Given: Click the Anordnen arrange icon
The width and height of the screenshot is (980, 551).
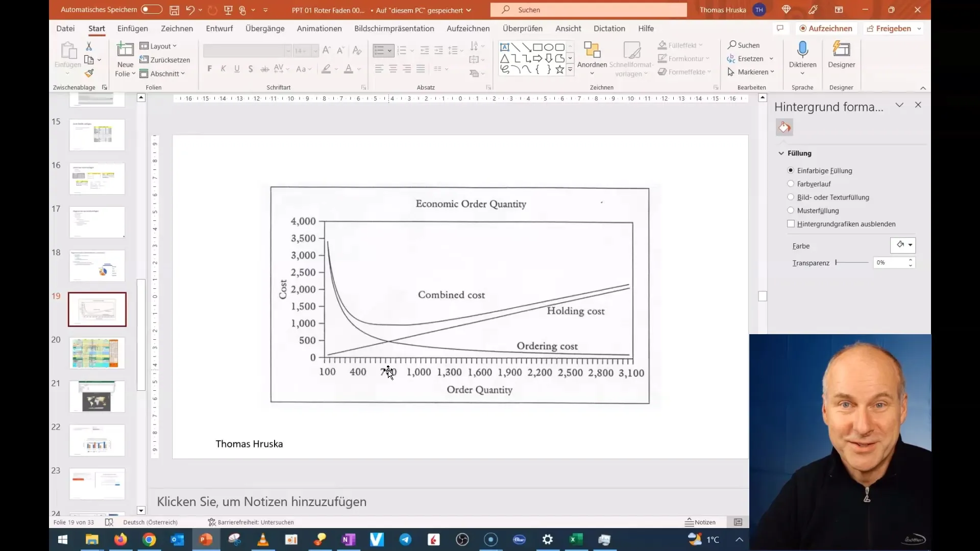Looking at the screenshot, I should point(592,51).
